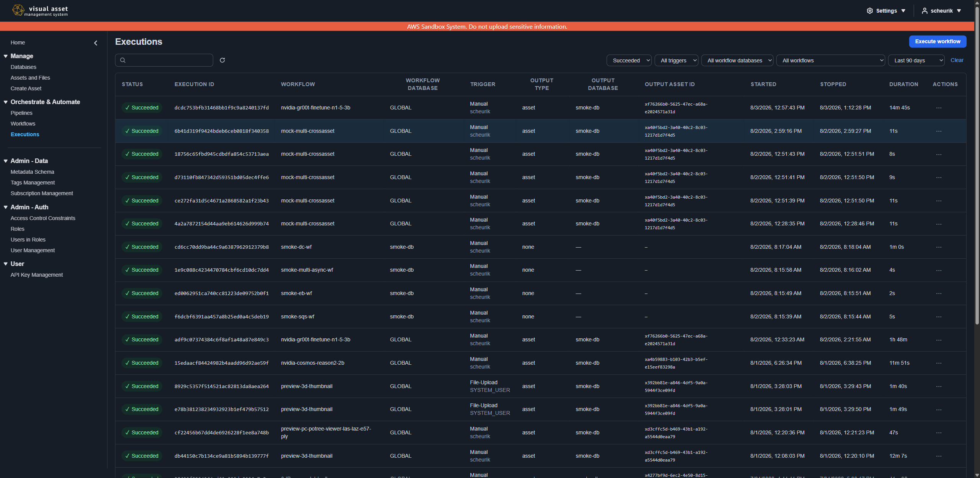Open User Management page
Image resolution: width=980 pixels, height=478 pixels.
click(33, 250)
